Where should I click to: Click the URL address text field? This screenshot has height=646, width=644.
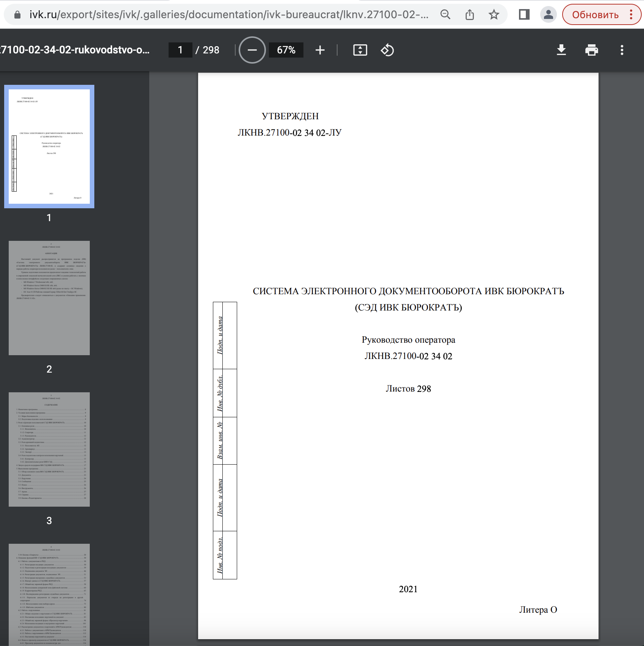[229, 15]
